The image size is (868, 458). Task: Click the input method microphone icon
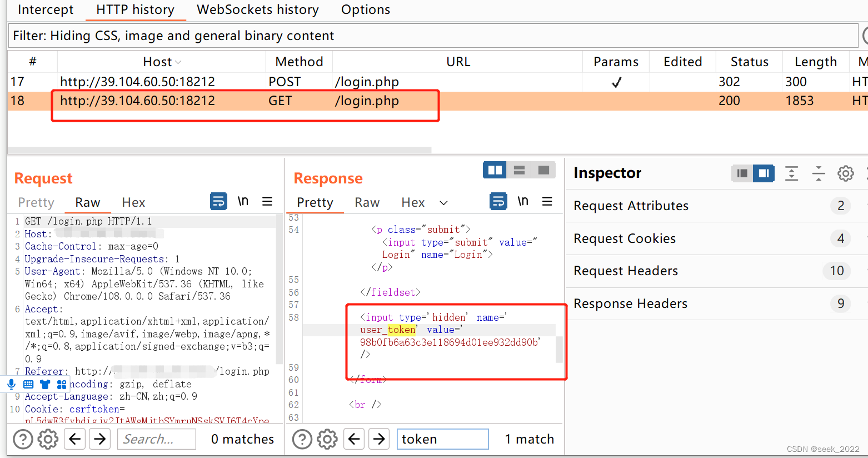click(x=11, y=384)
